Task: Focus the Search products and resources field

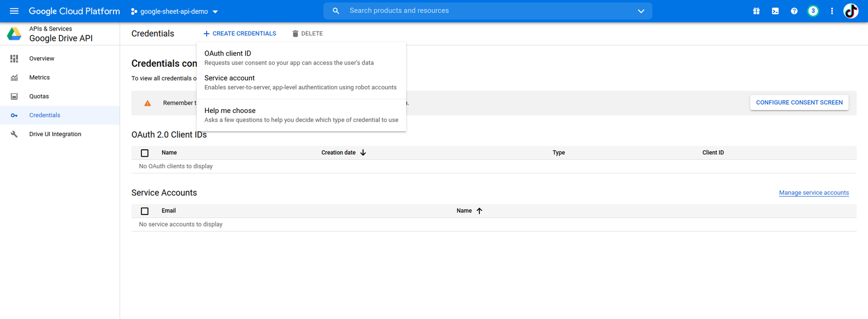Action: [473, 11]
